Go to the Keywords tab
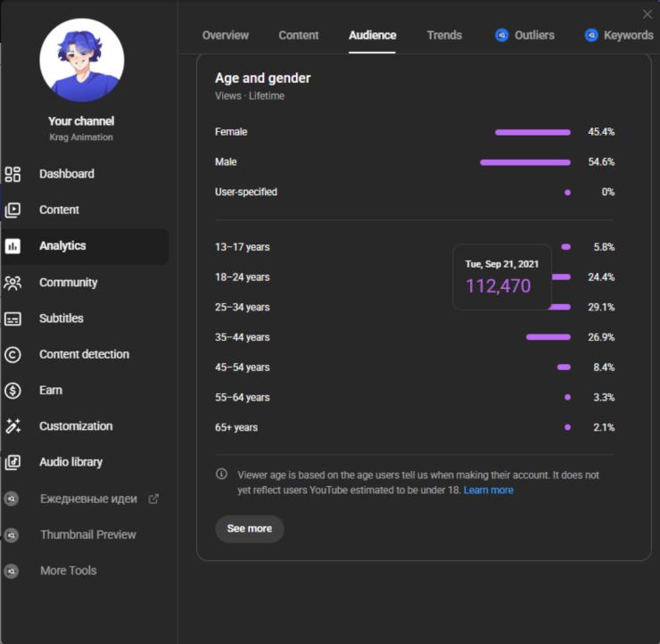 619,36
